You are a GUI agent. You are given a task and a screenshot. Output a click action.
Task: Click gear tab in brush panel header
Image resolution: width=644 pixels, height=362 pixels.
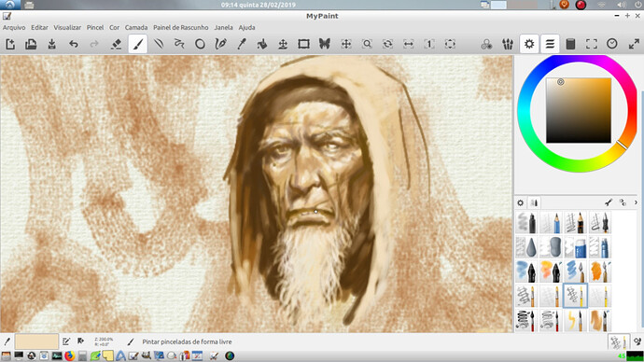(521, 202)
